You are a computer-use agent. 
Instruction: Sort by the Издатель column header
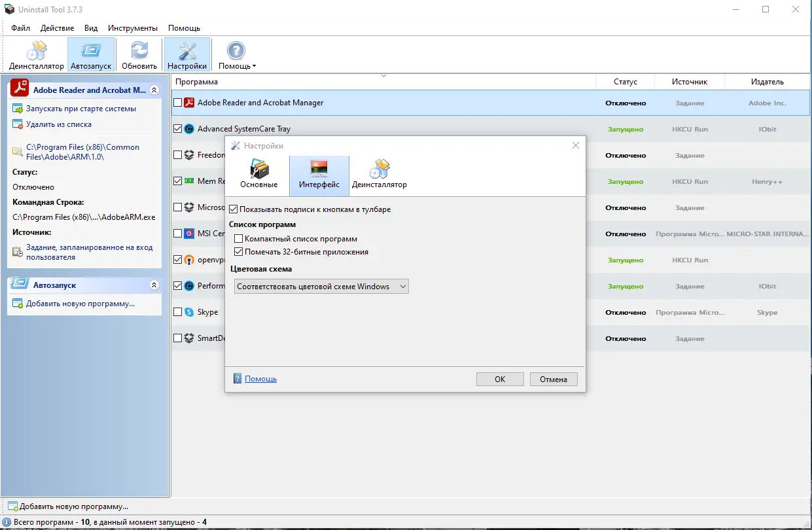coord(768,82)
